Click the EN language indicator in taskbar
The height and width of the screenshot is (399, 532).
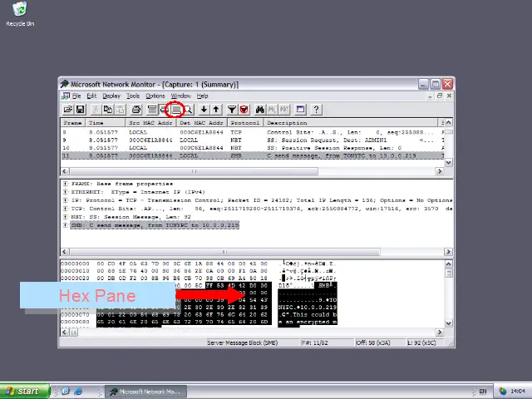(x=482, y=392)
